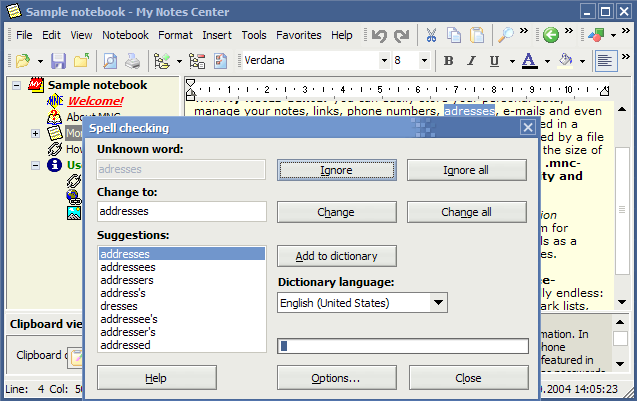Click the Undo arrow icon

point(379,35)
